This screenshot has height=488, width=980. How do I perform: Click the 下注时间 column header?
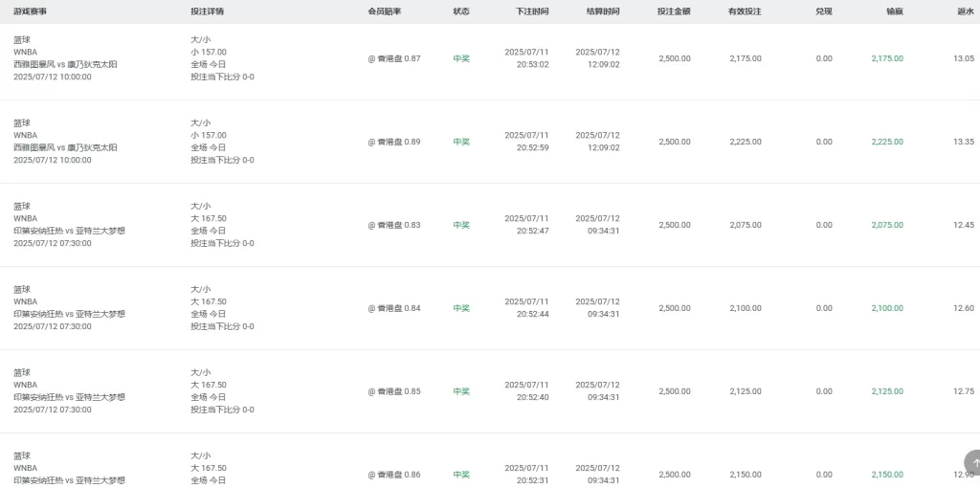pos(532,11)
